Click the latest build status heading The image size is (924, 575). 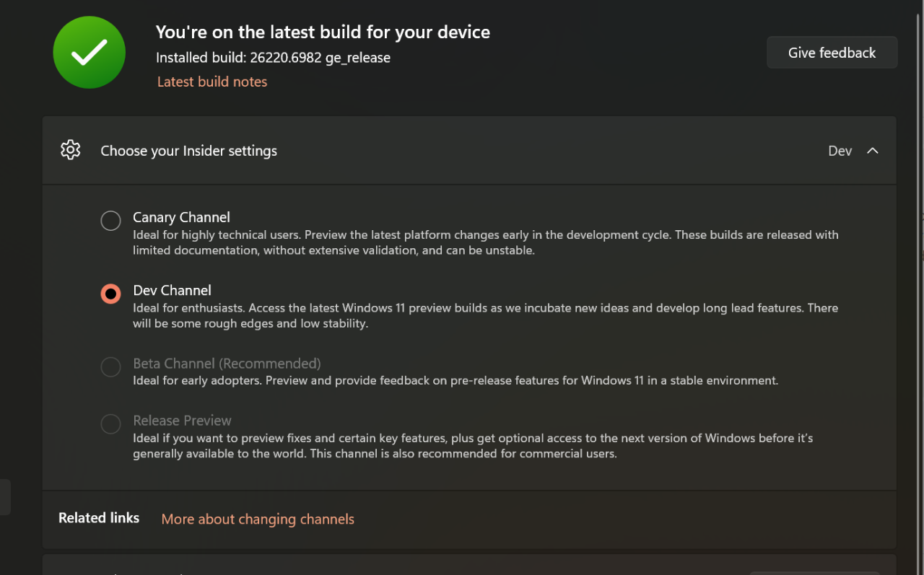323,32
